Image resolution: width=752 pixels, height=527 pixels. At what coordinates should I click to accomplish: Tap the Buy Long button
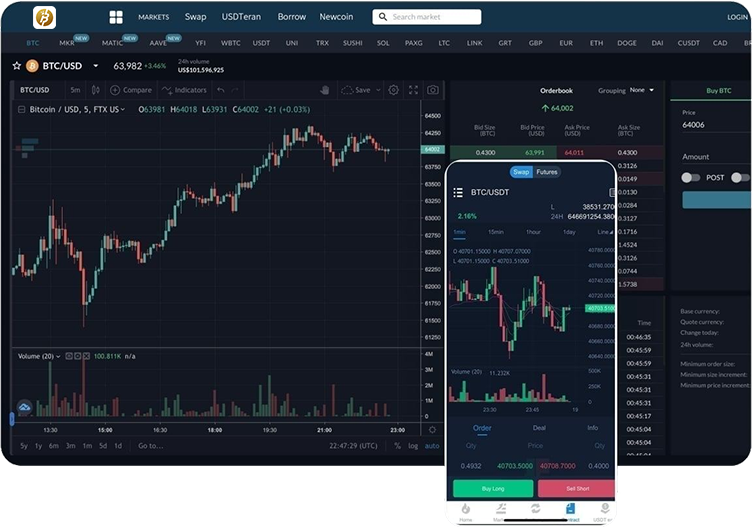coord(493,489)
